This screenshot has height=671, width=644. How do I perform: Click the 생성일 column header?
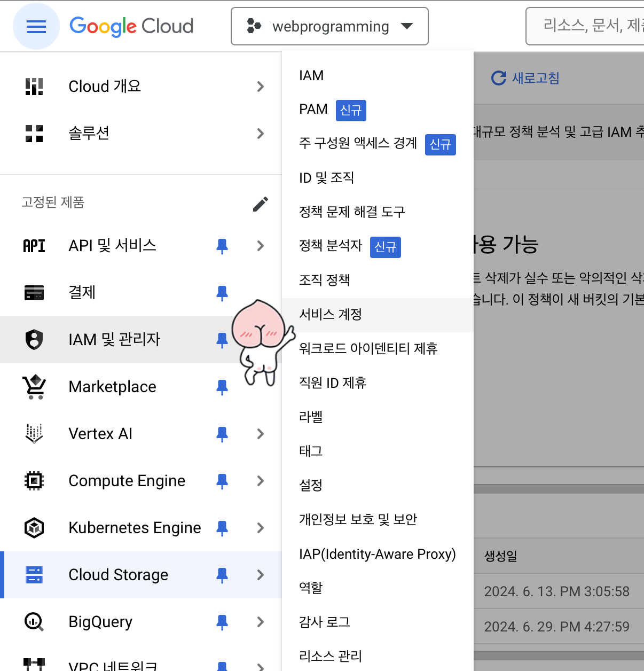coord(500,557)
